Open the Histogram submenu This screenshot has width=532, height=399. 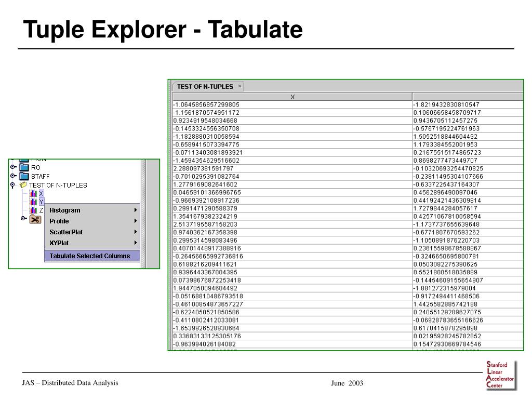pos(92,210)
